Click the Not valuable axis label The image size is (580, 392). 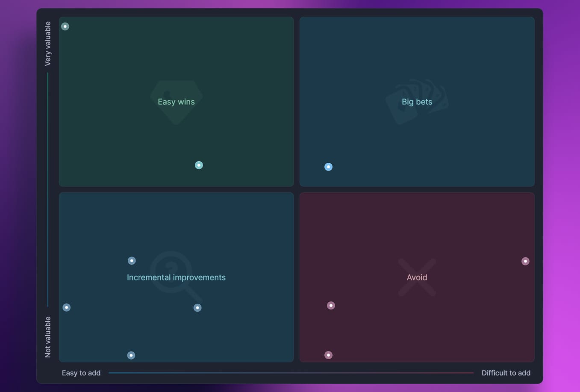pos(47,337)
